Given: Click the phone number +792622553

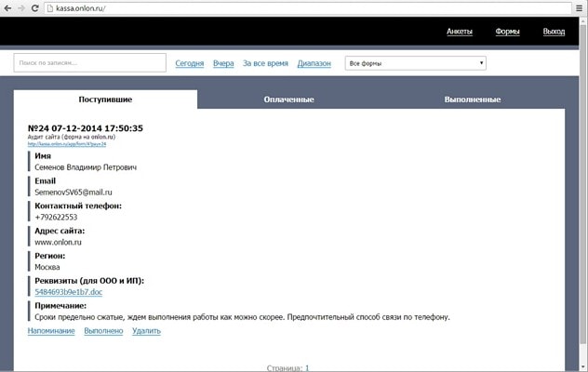Looking at the screenshot, I should [56, 217].
